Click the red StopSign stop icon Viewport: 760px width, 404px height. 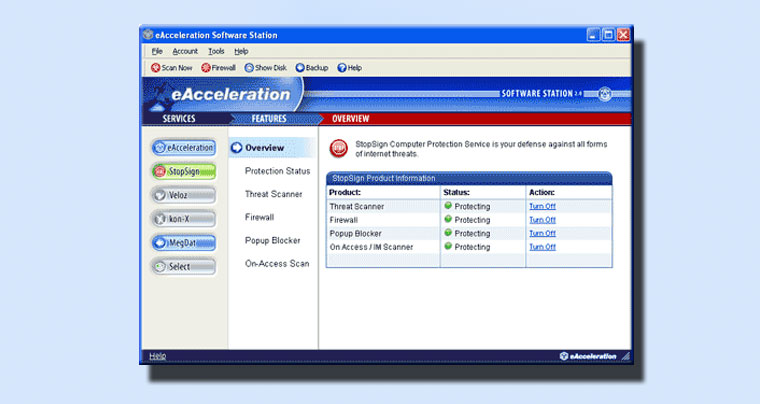[x=339, y=148]
